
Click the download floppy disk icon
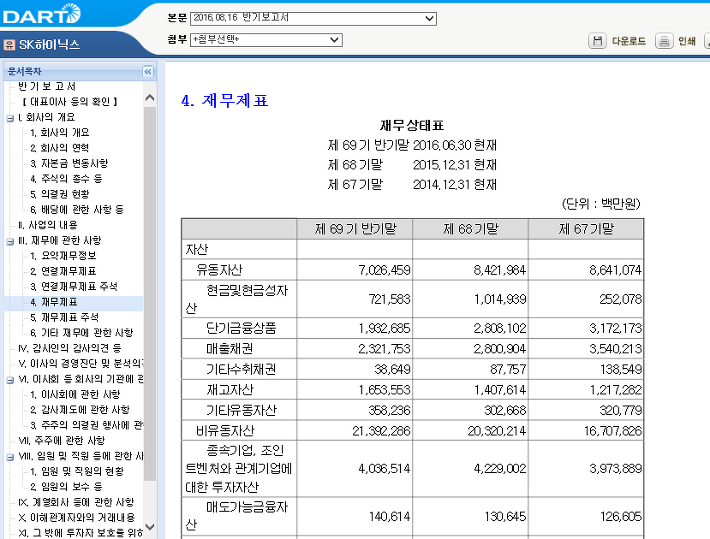597,41
